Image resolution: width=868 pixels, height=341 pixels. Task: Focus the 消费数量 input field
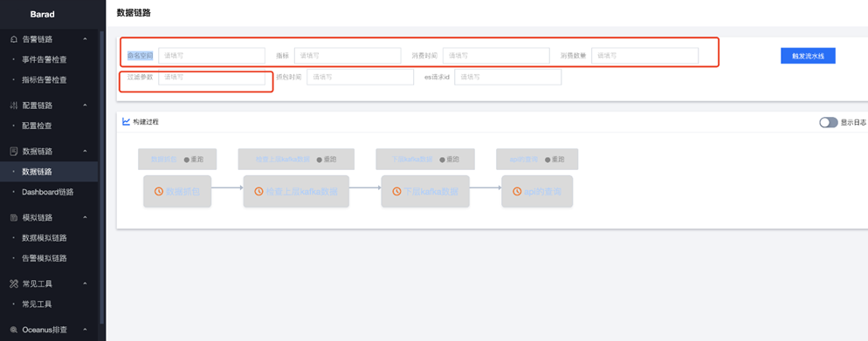coord(645,56)
